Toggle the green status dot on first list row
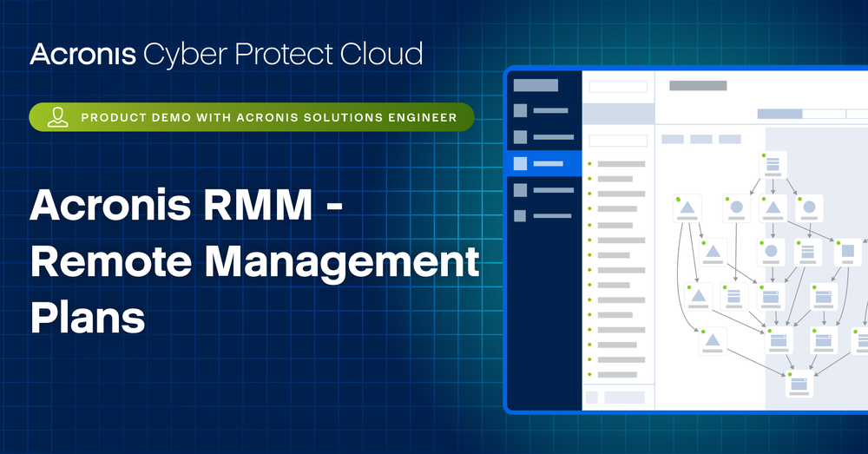 [x=589, y=163]
